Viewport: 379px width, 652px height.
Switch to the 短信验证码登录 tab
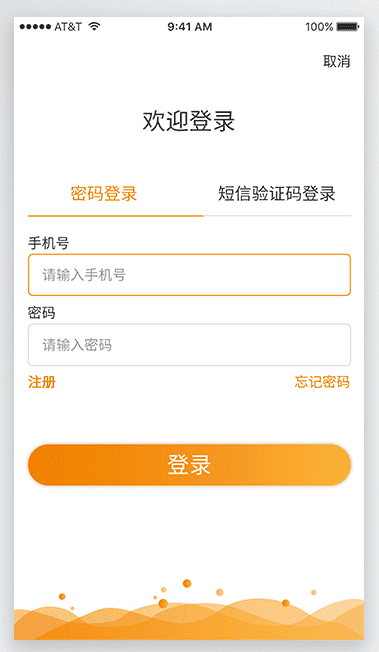(x=277, y=194)
